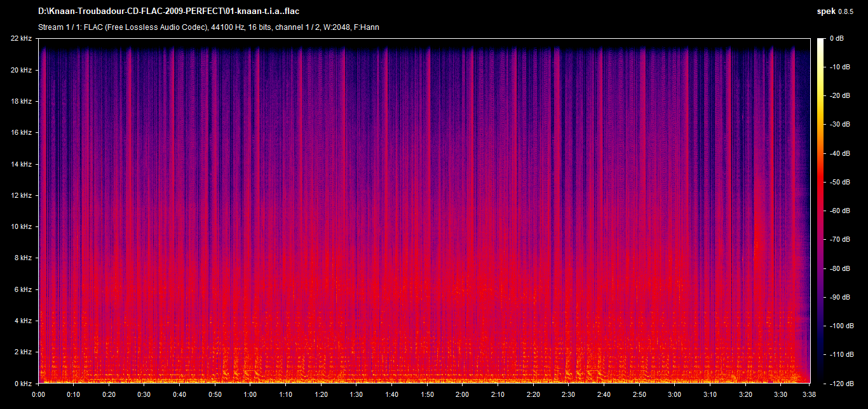Click the 22 kHz frequency label
The width and height of the screenshot is (868, 409).
pyautogui.click(x=21, y=39)
